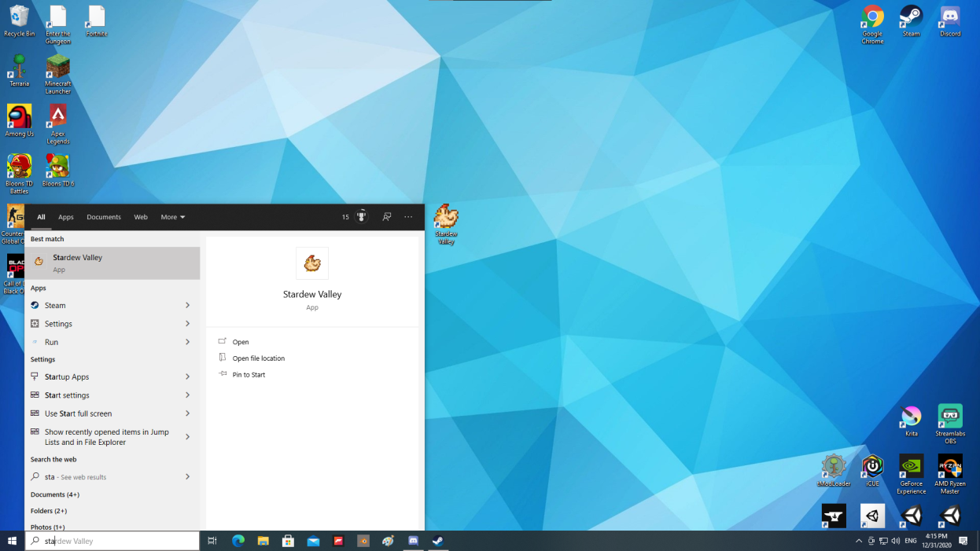
Task: Switch to Discord in the taskbar
Action: coord(413,541)
